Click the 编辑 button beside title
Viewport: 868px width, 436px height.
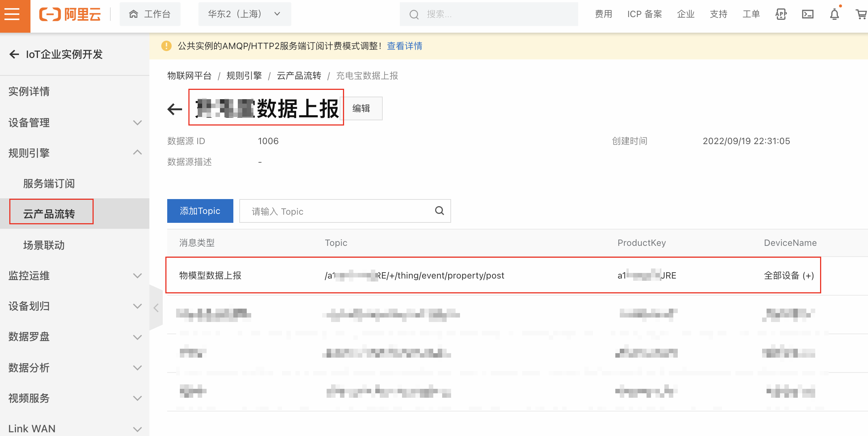tap(361, 108)
